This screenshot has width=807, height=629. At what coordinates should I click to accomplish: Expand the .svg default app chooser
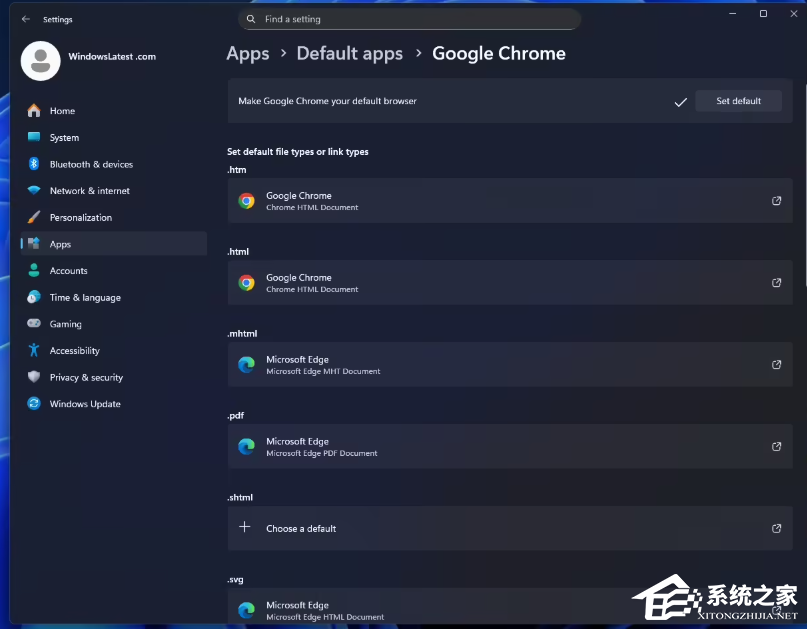click(776, 610)
